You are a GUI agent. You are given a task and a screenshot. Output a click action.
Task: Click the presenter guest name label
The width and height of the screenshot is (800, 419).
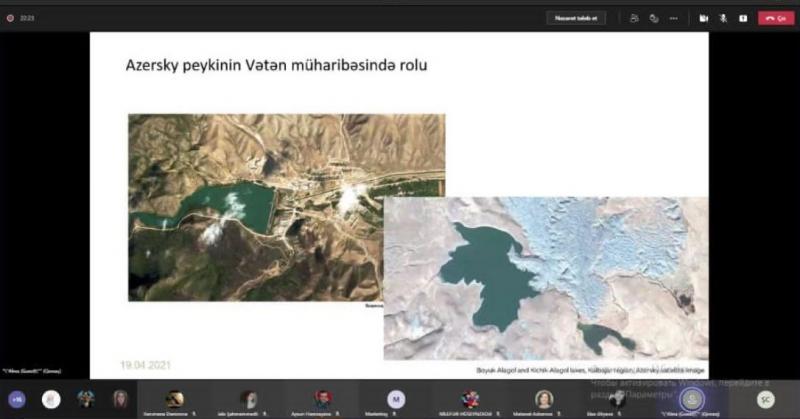point(32,372)
